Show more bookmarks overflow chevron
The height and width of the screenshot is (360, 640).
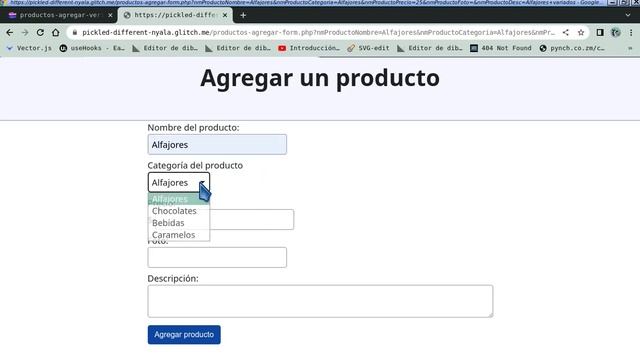pos(630,48)
